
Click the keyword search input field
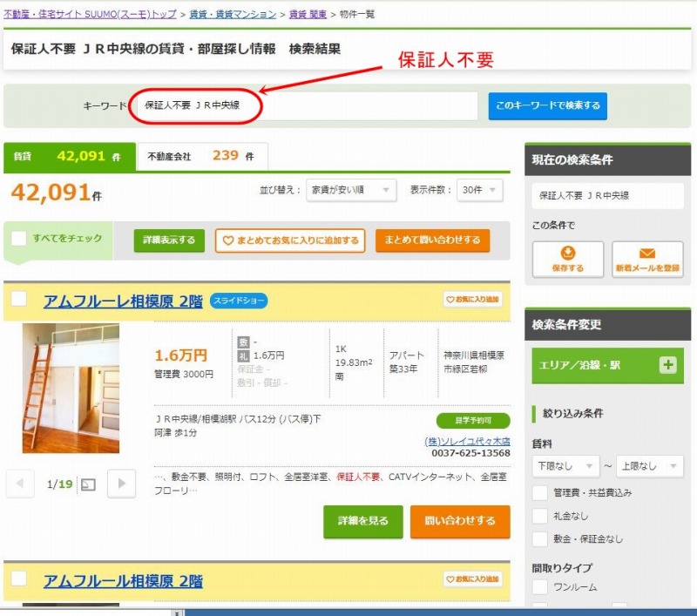[305, 105]
